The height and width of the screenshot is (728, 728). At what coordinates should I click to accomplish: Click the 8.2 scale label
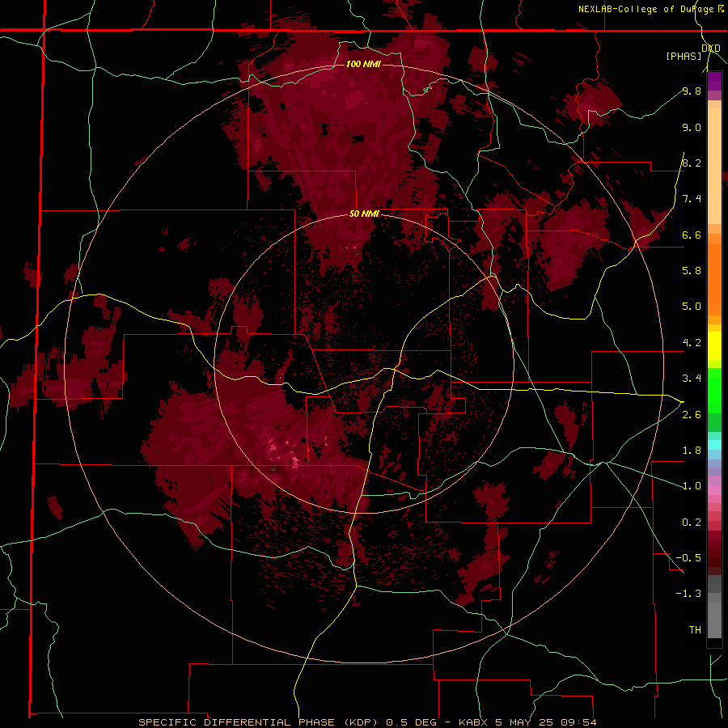point(692,163)
